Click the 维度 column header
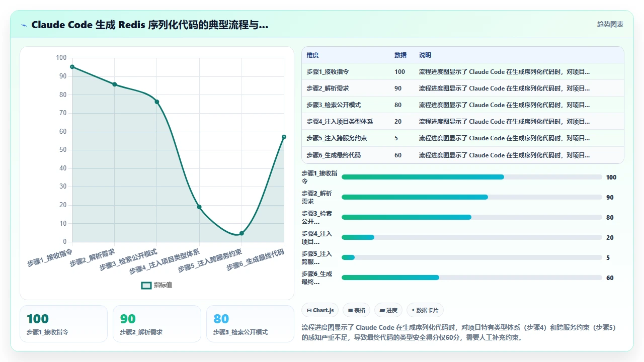The image size is (644, 362). click(x=312, y=55)
